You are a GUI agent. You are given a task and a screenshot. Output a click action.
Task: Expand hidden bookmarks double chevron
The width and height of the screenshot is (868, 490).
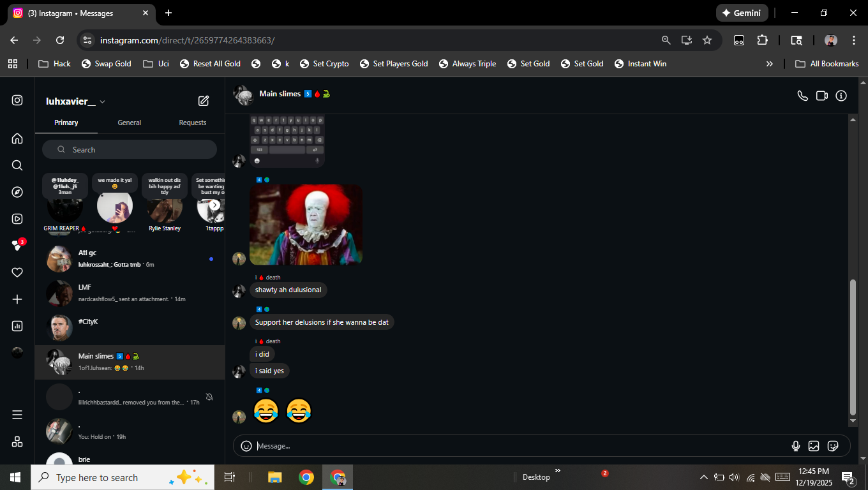pos(770,64)
